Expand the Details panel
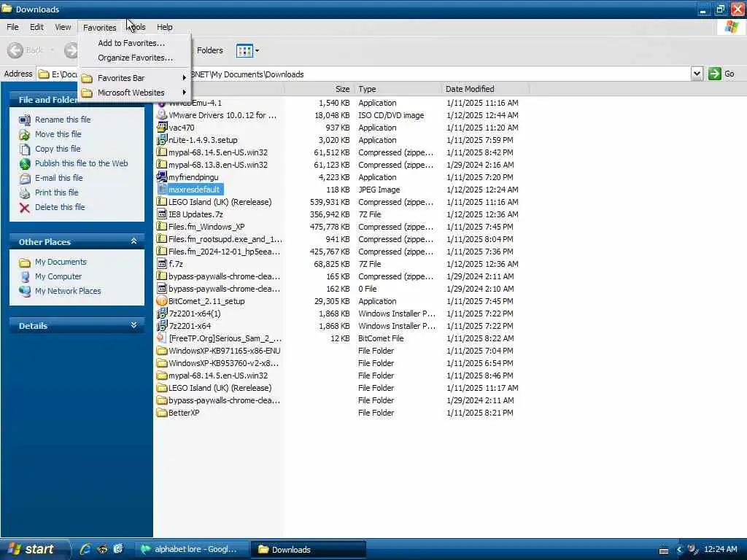The height and width of the screenshot is (560, 747). click(x=134, y=325)
